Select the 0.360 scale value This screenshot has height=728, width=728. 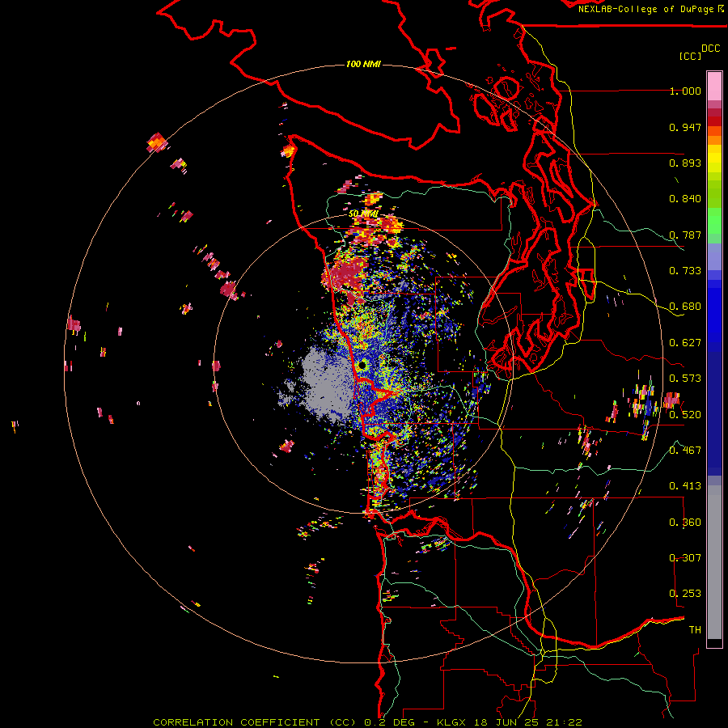[x=685, y=523]
